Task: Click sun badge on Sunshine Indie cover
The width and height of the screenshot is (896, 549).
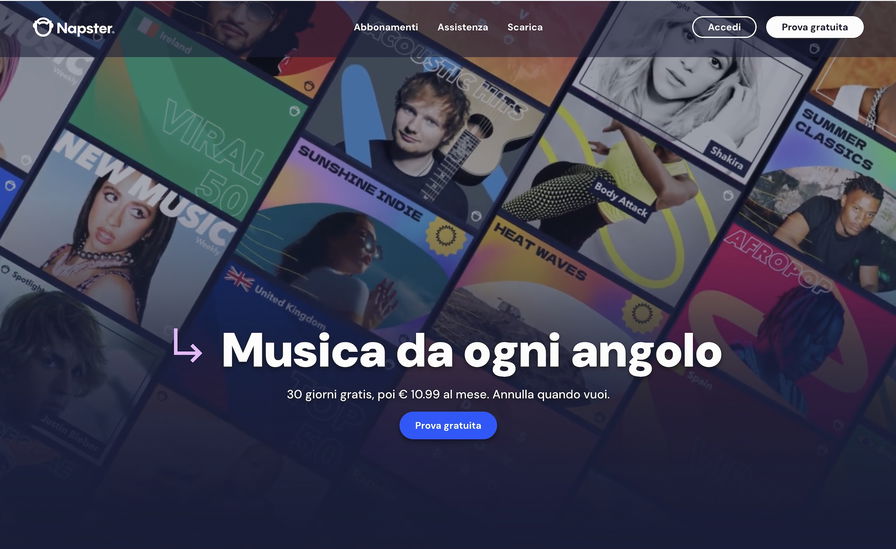Action: click(x=445, y=235)
